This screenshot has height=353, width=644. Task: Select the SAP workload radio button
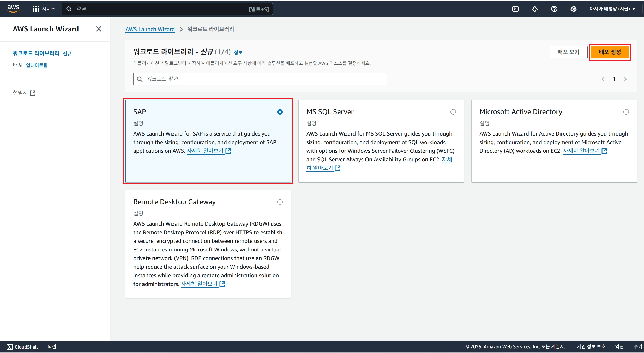point(280,112)
